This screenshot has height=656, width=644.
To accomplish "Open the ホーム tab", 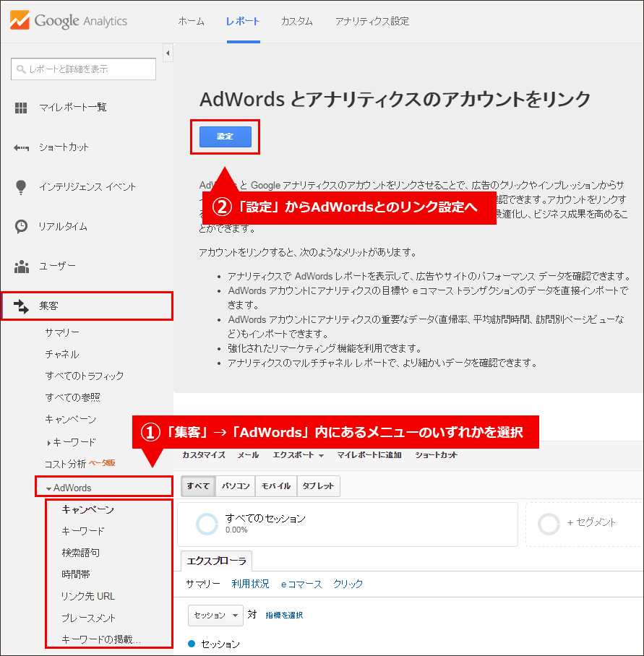I will [192, 22].
